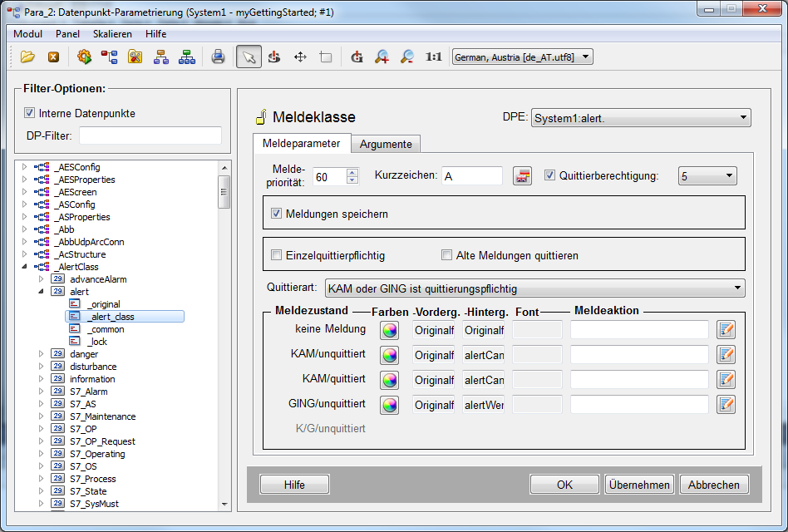
Task: Edit Meldeaktion for keine Meldung row
Action: 726,330
